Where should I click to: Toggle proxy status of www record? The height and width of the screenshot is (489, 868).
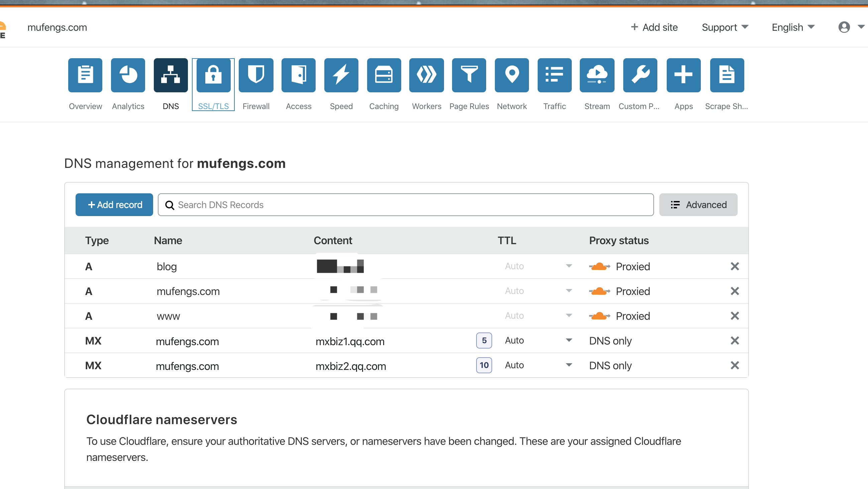point(600,316)
